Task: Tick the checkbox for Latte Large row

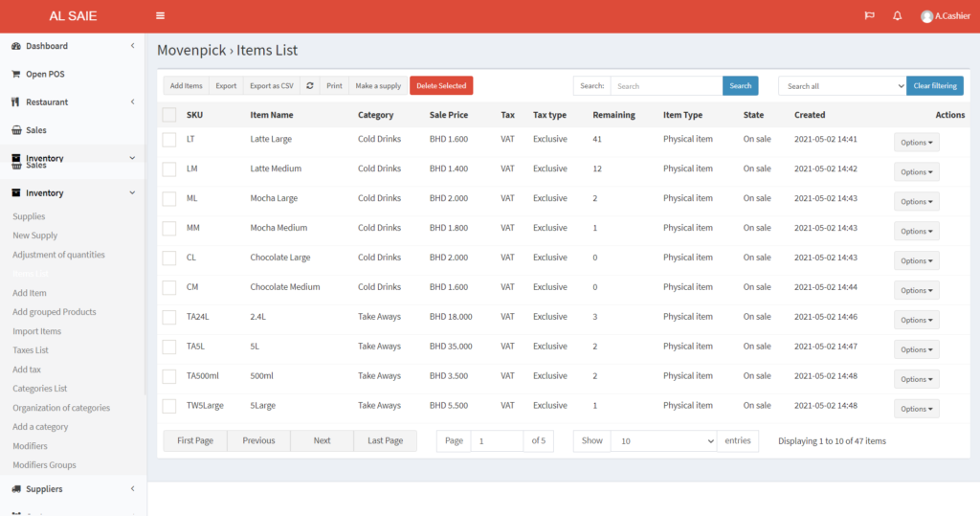Action: [x=169, y=140]
